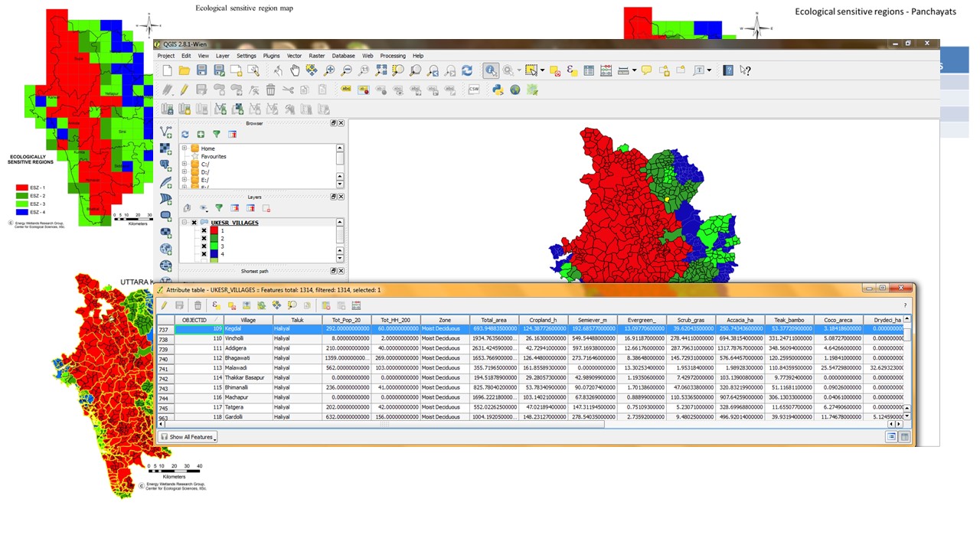Open the Python console icon
Screen dimensions: 980x551
pos(498,90)
